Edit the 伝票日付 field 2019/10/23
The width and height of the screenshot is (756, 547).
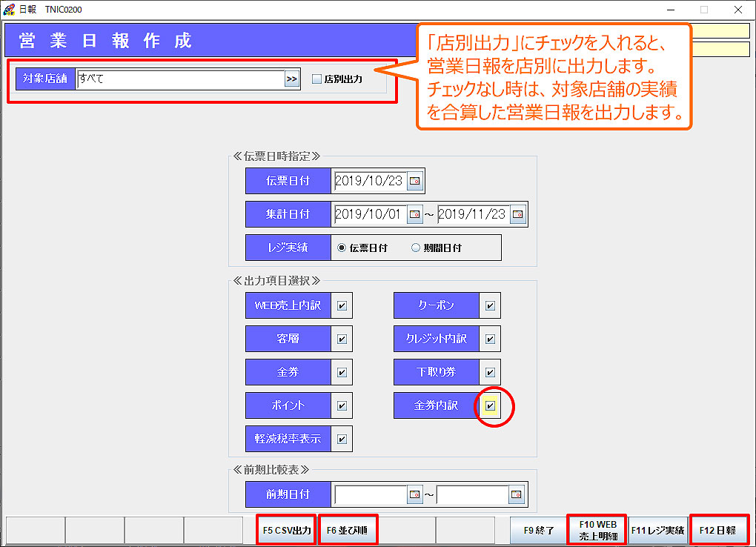(x=371, y=181)
